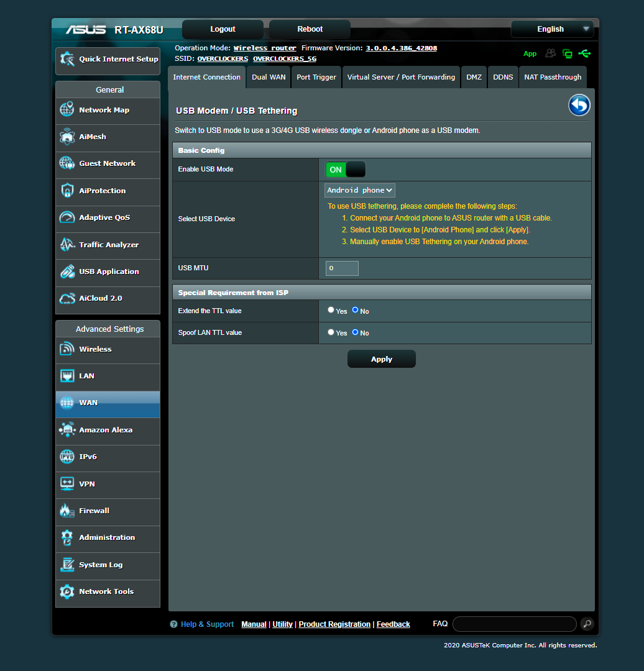644x671 pixels.
Task: Open the USB Application icon
Action: coord(67,272)
